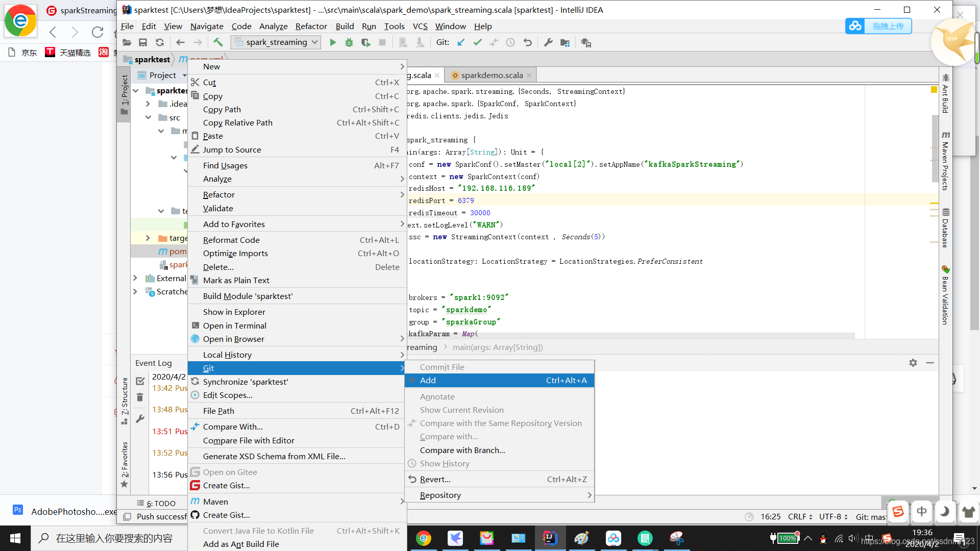Open Settings via the wrench toolbar icon
This screenshot has height=551, width=980.
548,43
